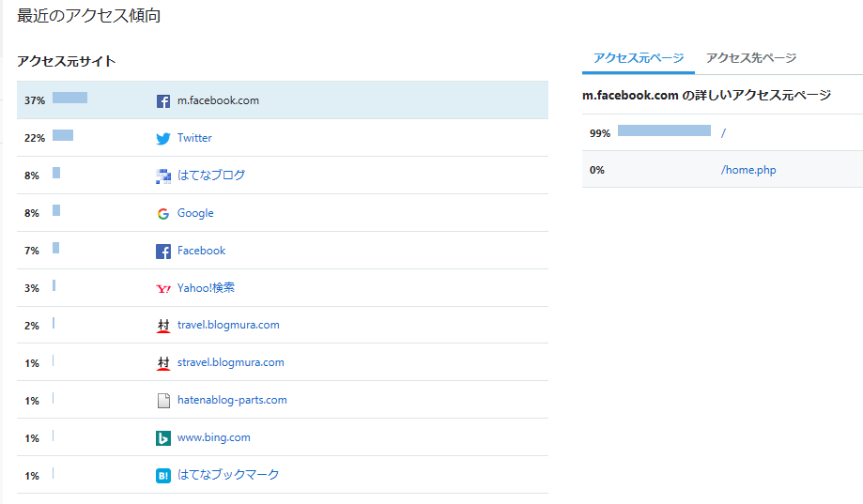Screen dimensions: 863x504
Task: Open the Google referrer link
Action: click(195, 213)
